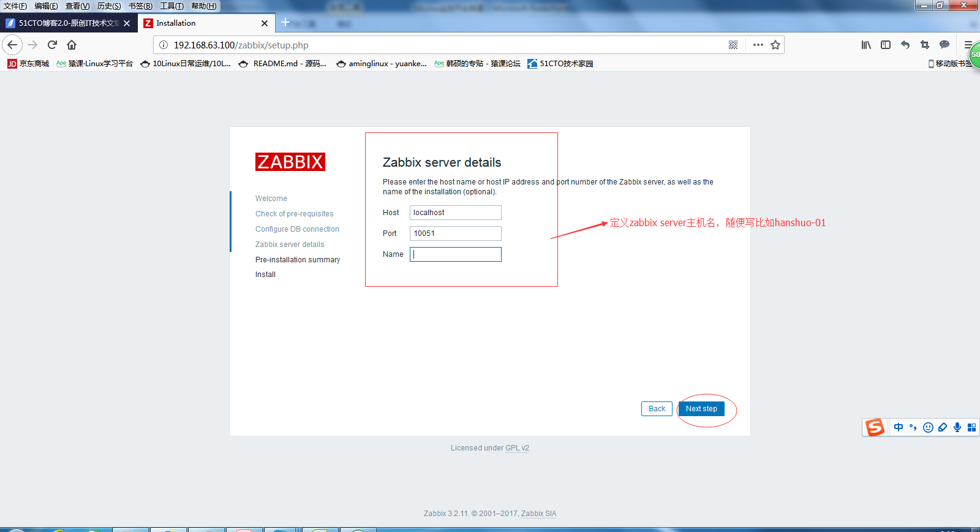
Task: Click the Sogou input method S logo
Action: pyautogui.click(x=875, y=427)
